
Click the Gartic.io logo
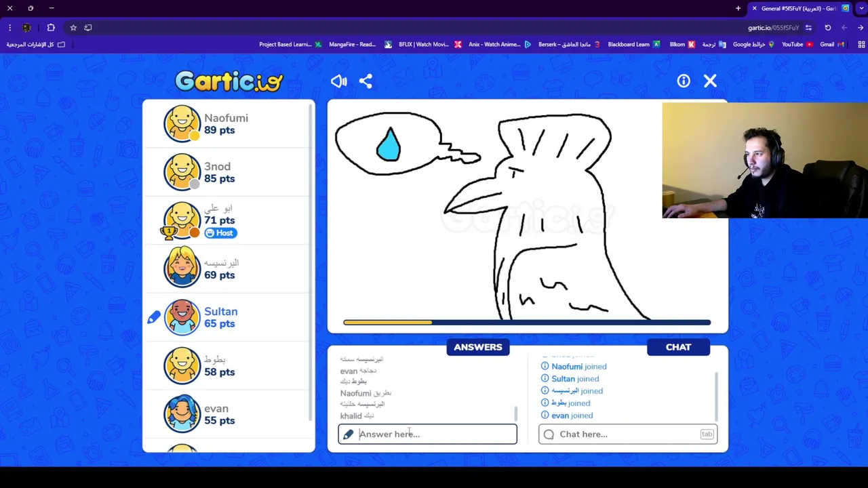coord(229,81)
